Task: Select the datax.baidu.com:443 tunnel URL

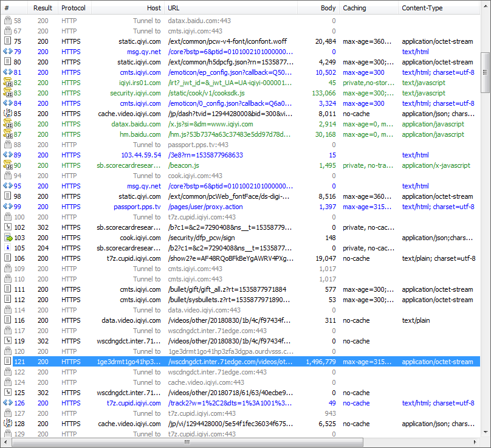Action: [199, 21]
